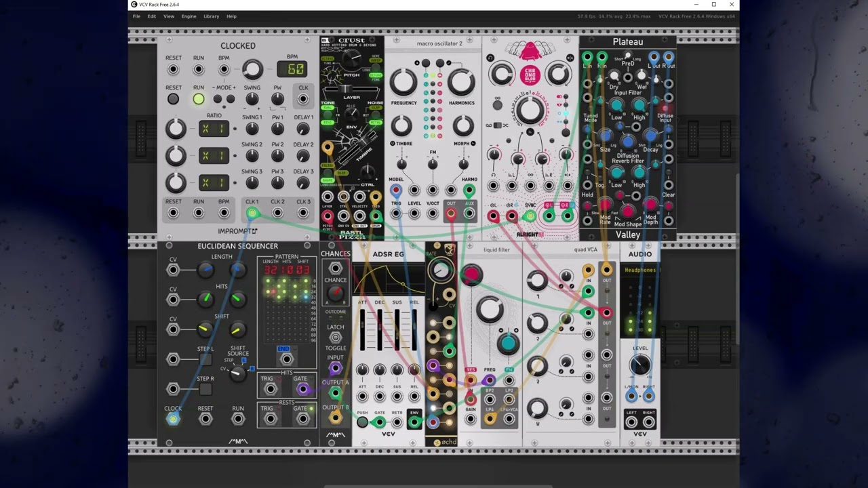Click the AUX jack on macro oscillator

click(x=469, y=213)
